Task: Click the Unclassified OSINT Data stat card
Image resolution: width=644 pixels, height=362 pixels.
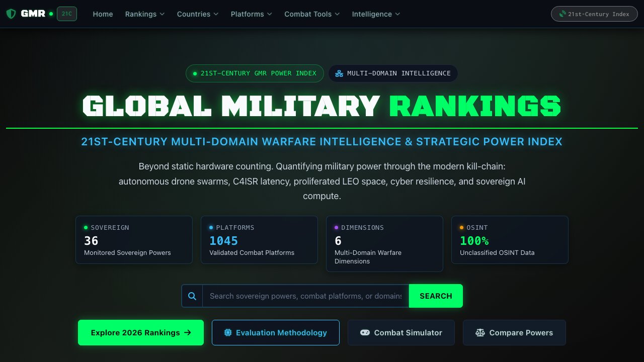Action: tap(510, 240)
